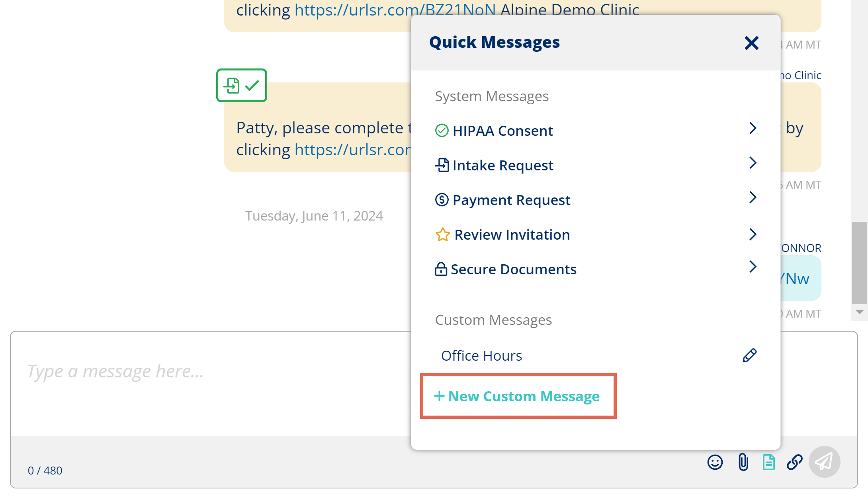Click the scrollbar down arrow
The height and width of the screenshot is (498, 868).
(x=859, y=312)
